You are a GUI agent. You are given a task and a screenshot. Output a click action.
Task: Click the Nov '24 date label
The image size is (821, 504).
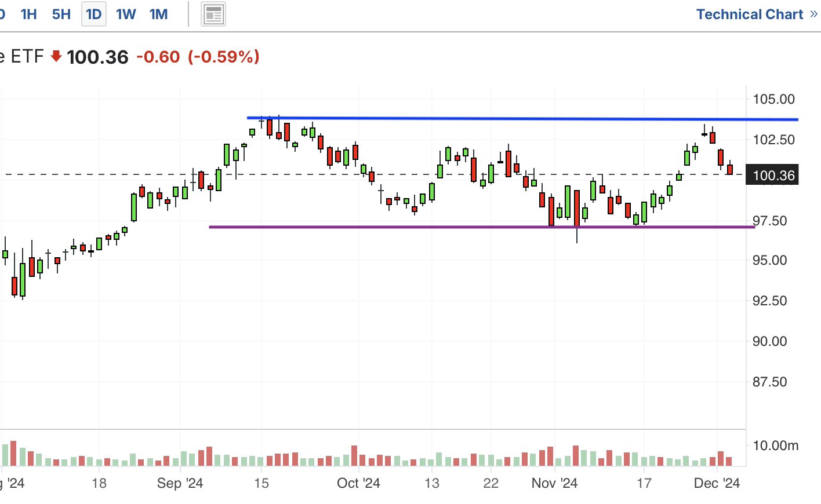pyautogui.click(x=554, y=483)
